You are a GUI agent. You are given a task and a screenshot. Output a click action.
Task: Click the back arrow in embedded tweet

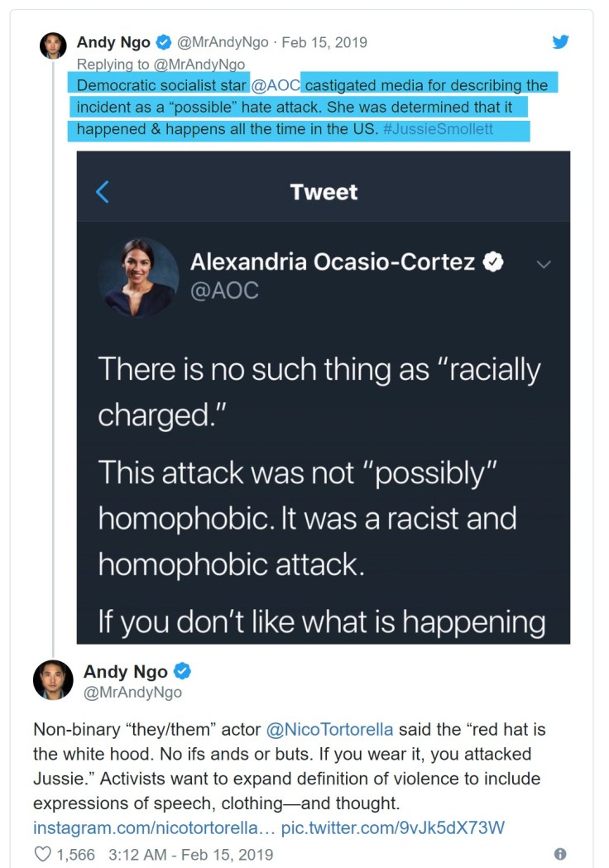point(102,192)
